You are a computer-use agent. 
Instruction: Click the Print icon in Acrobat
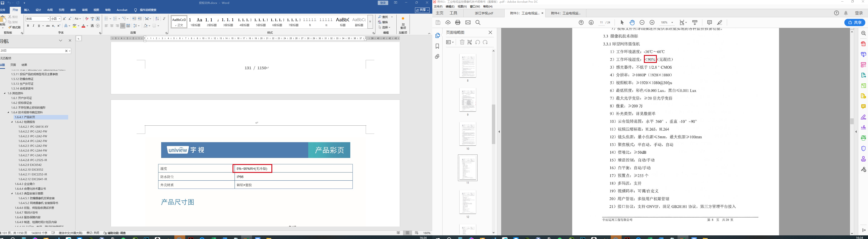[458, 22]
